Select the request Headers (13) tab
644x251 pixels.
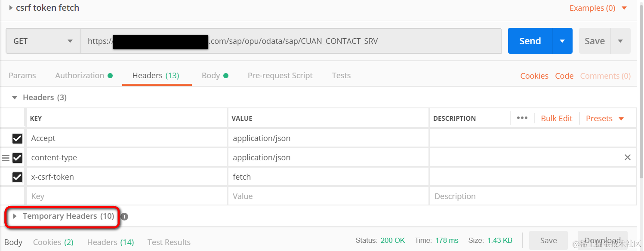[156, 75]
